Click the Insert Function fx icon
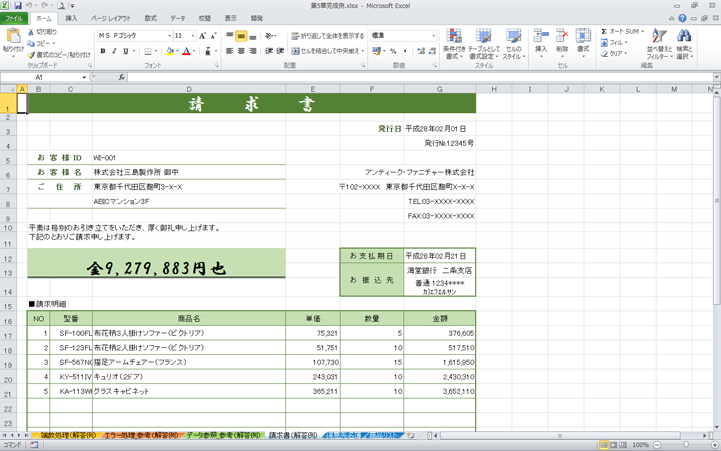Viewport: 721px width, 451px height. (121, 77)
